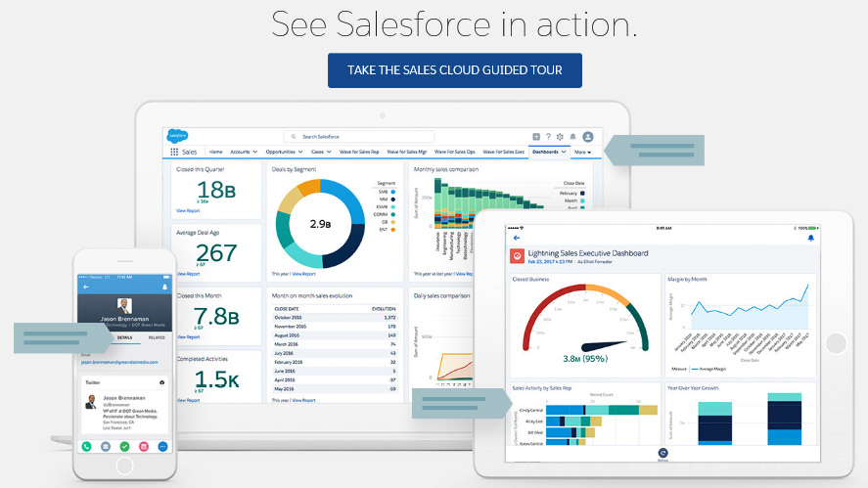Click the SMB legend color dot

[x=393, y=192]
